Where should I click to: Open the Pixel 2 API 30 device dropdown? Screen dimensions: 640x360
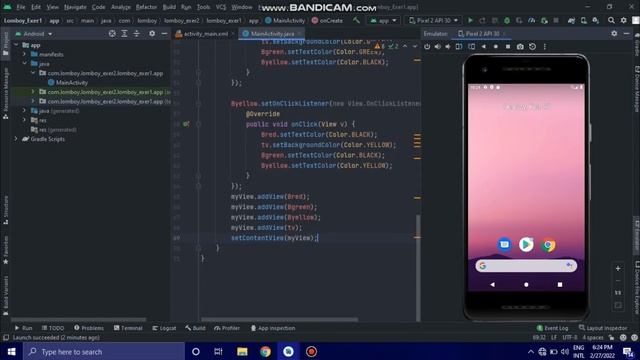(x=433, y=20)
